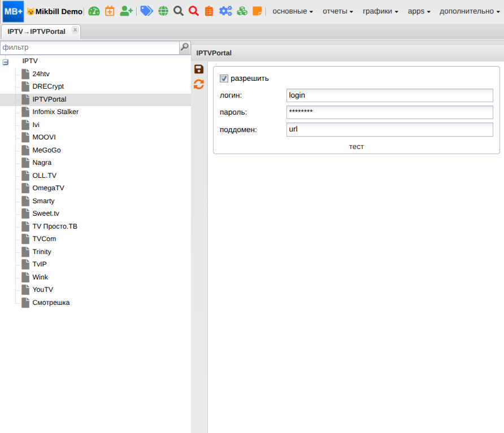Focus the логин input field
This screenshot has height=433, width=504.
pos(389,95)
